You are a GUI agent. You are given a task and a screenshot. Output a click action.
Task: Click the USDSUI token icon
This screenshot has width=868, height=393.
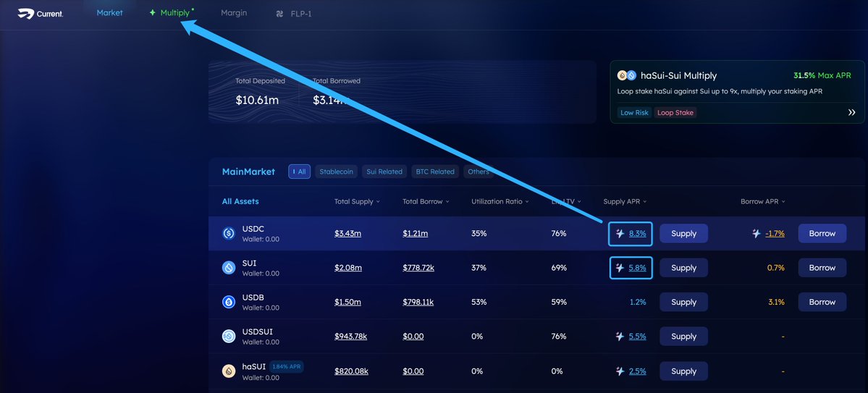pyautogui.click(x=229, y=337)
